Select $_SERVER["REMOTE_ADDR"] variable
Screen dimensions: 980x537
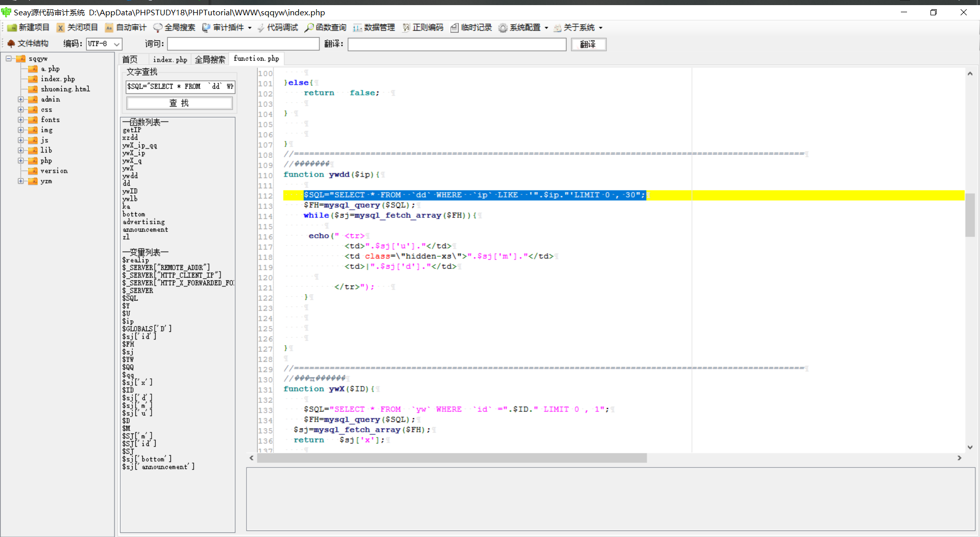[x=166, y=267]
